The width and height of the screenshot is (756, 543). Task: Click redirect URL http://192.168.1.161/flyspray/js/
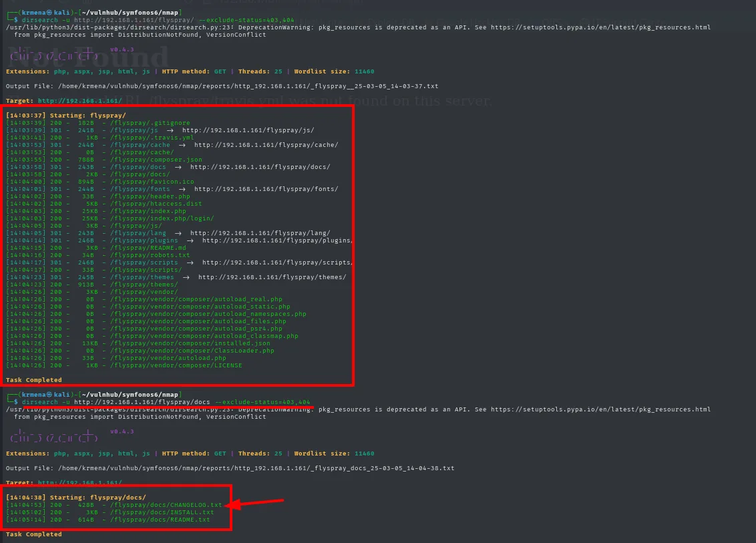[248, 130]
